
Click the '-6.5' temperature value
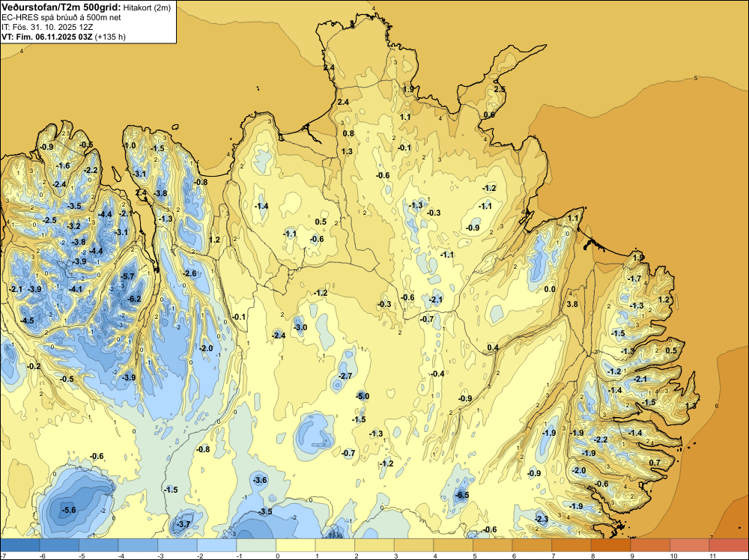tap(462, 495)
